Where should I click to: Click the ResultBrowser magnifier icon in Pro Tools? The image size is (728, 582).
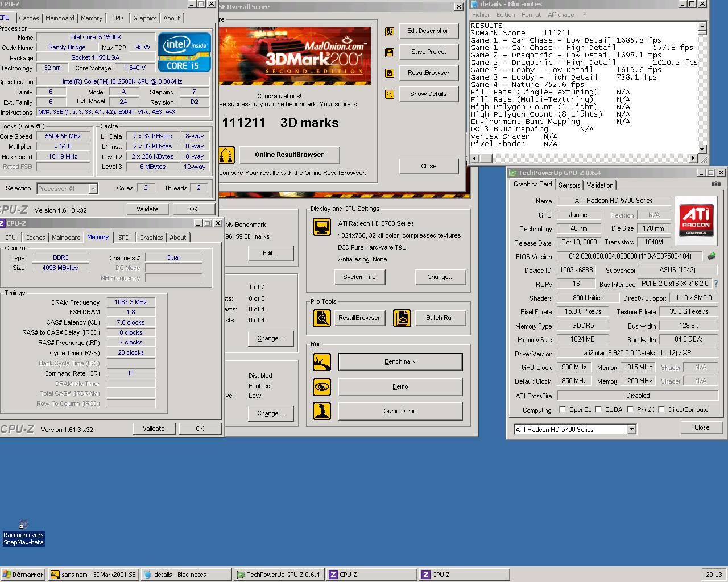322,318
